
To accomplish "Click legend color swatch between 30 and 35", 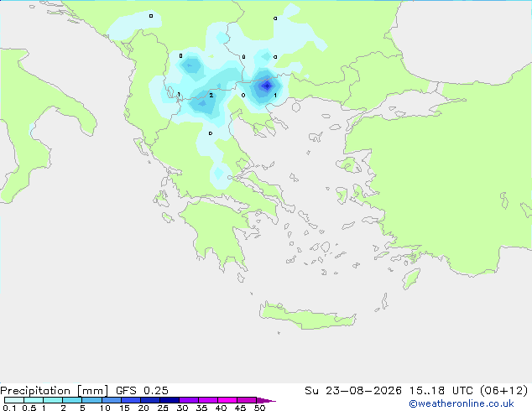I will [189, 400].
